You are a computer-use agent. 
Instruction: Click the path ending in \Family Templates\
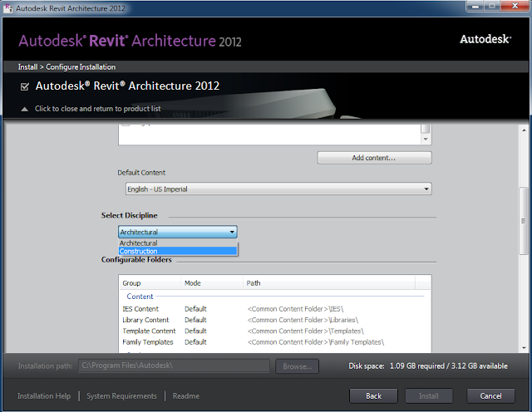[316, 342]
